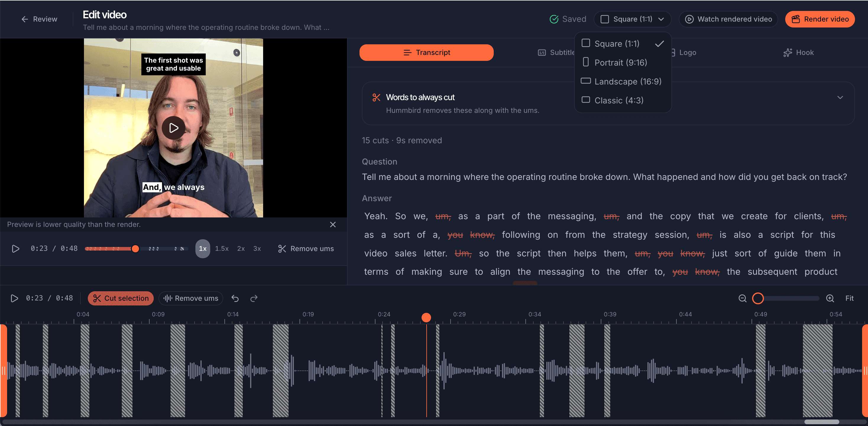Open the Subtitle tab

pos(556,53)
